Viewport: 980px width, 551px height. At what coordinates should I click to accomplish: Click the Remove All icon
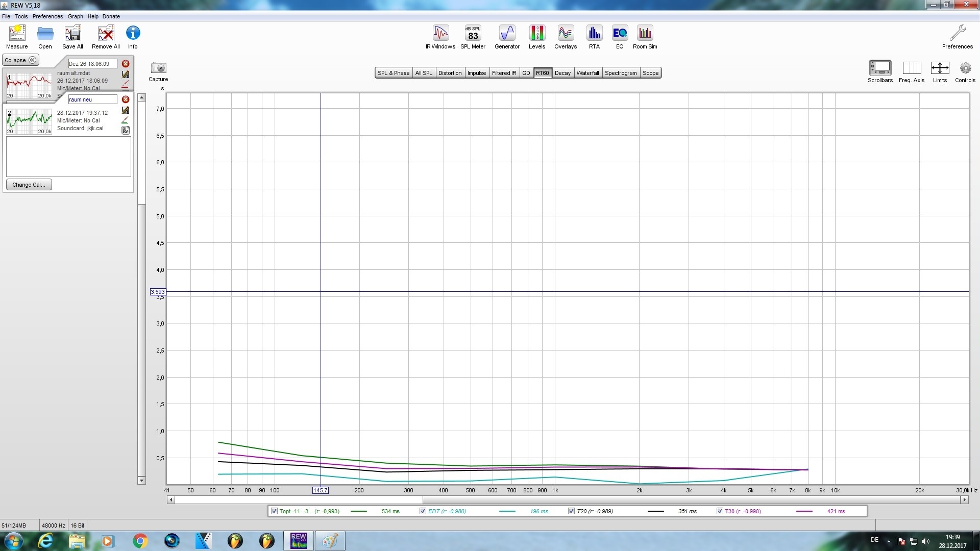106,37
